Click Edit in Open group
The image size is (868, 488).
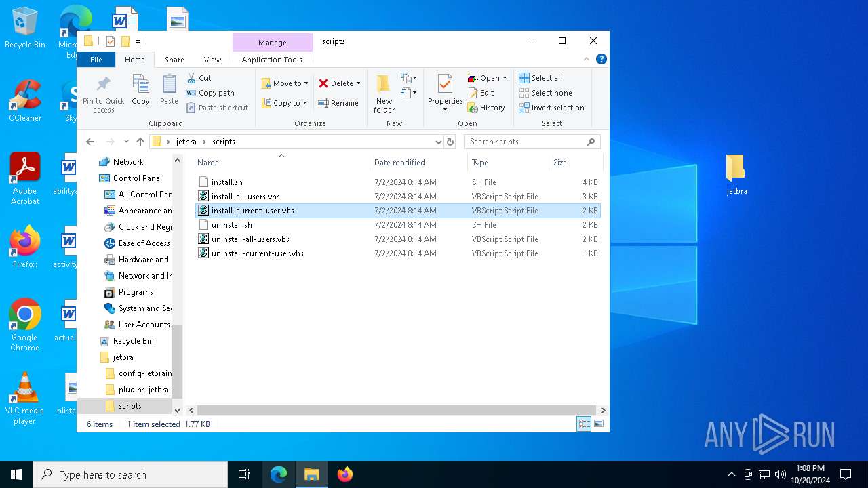tap(481, 93)
